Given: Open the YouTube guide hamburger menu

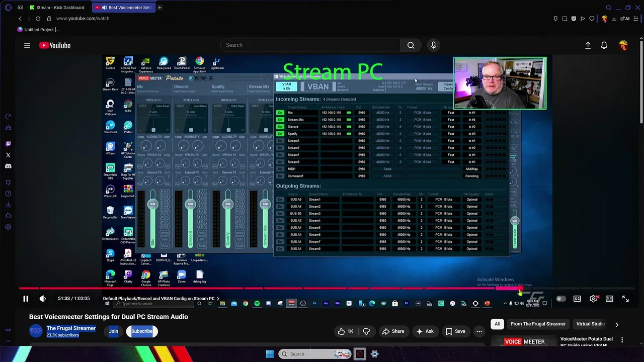Looking at the screenshot, I should tap(27, 45).
